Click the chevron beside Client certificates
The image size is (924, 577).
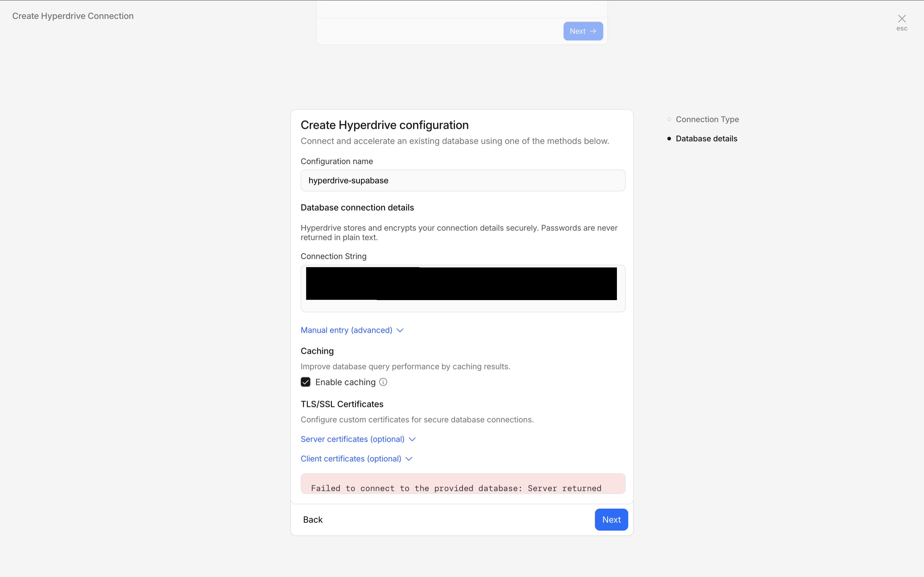tap(409, 459)
